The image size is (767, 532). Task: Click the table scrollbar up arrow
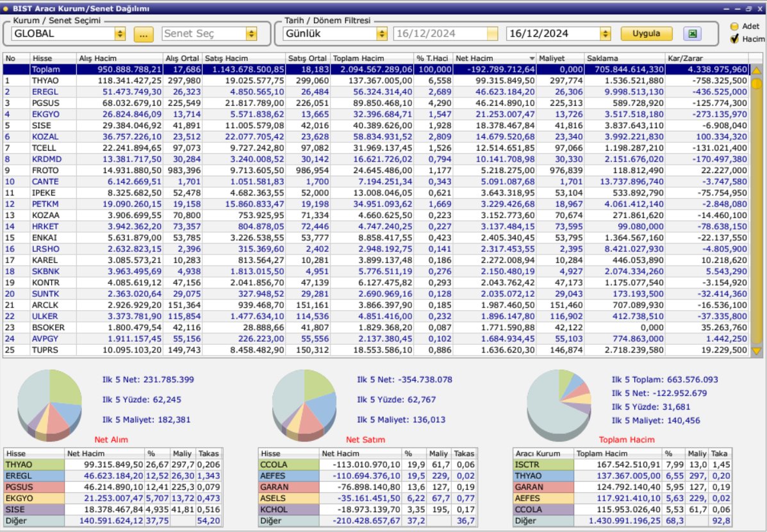pos(756,71)
